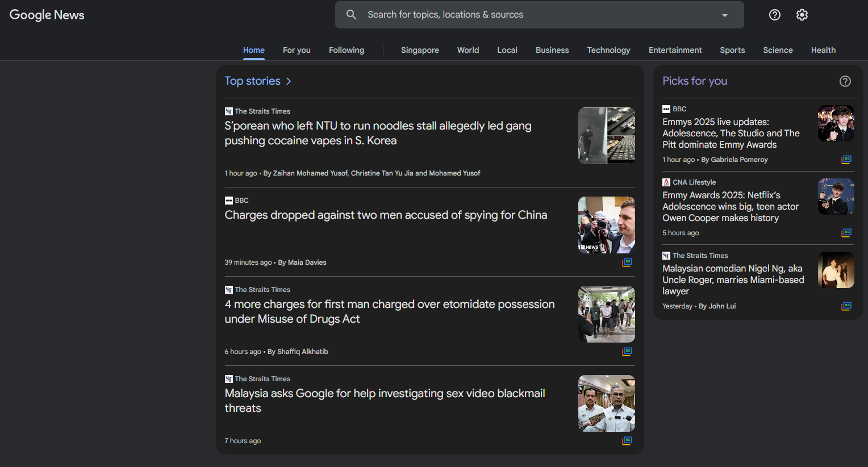Click the BBC publisher icon on the Emmys story
Screen dimensions: 868x467
666,109
